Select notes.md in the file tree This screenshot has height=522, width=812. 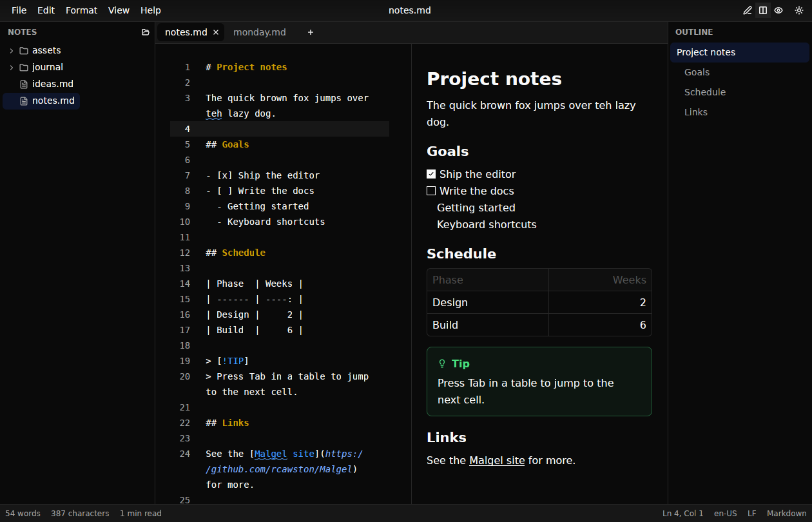(41, 101)
